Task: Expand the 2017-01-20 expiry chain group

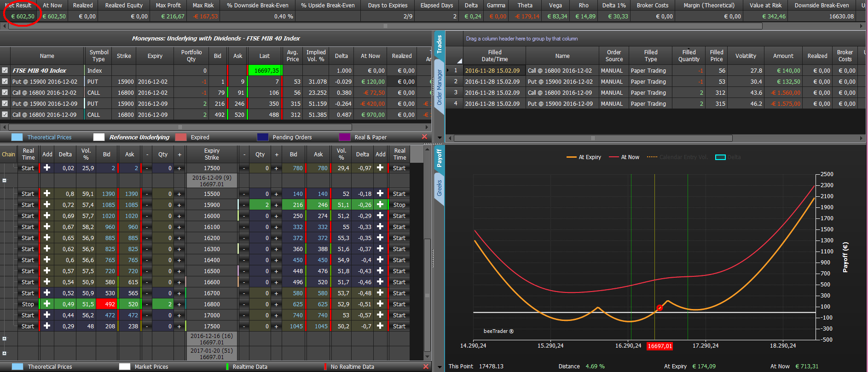Action: tap(4, 354)
